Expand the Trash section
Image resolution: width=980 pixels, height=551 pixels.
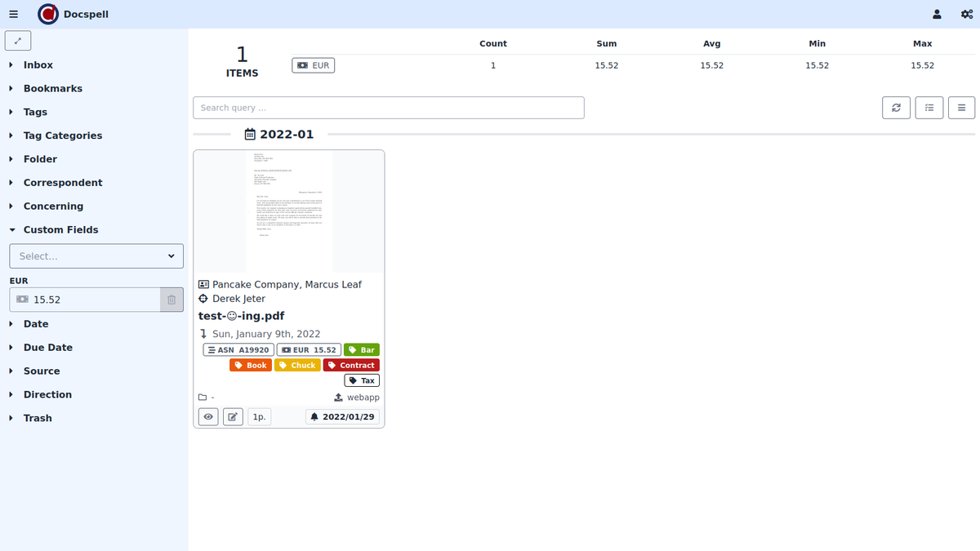tap(38, 418)
